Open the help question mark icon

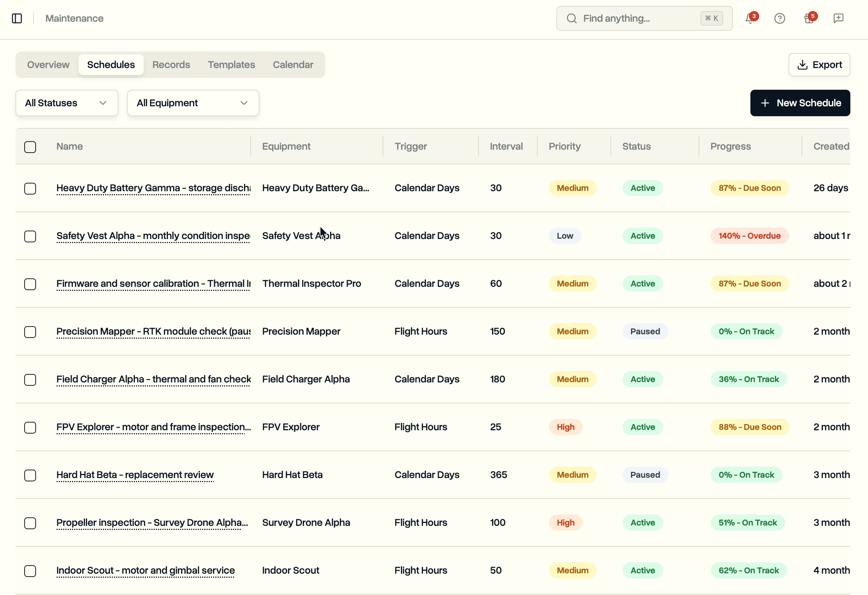point(779,18)
